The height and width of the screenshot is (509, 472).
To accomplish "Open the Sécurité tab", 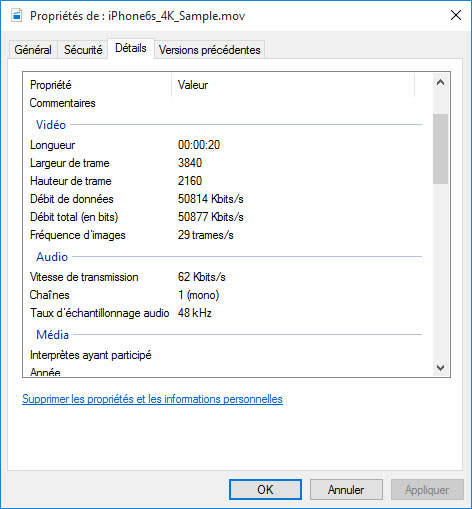I will click(83, 50).
